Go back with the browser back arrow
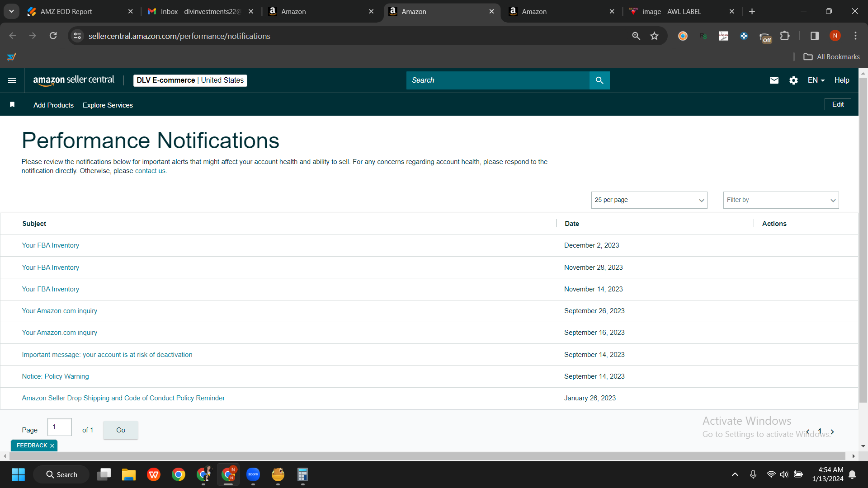The width and height of the screenshot is (868, 488). pyautogui.click(x=13, y=36)
